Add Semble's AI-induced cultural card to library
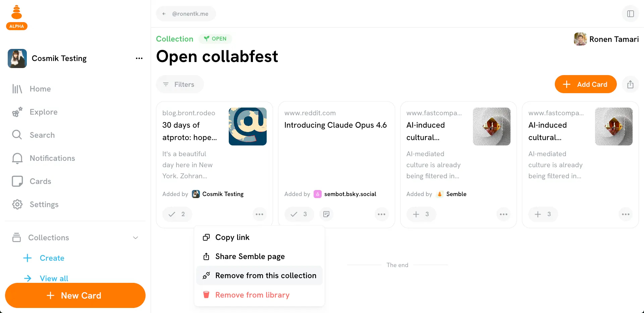Screen dimensions: 644x313 pyautogui.click(x=421, y=214)
